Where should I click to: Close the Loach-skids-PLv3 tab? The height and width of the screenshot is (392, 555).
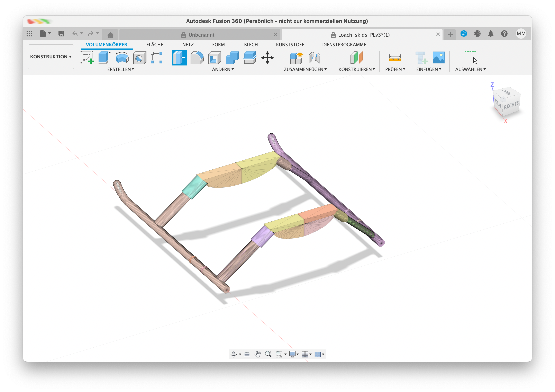(438, 35)
